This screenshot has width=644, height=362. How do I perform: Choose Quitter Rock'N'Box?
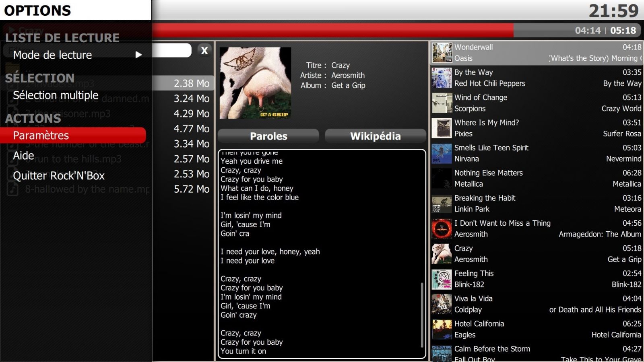[x=59, y=176]
